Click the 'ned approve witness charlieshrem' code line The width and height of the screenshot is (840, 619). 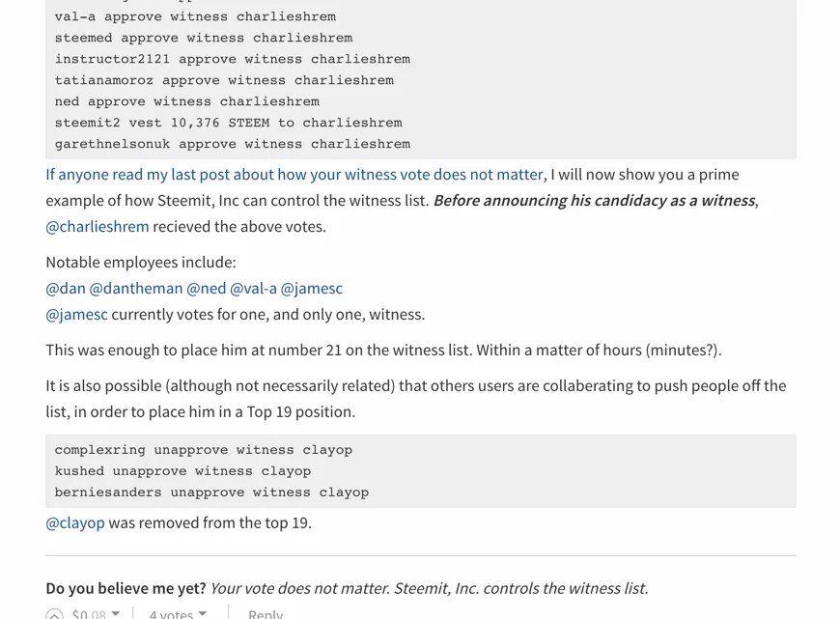(x=186, y=101)
